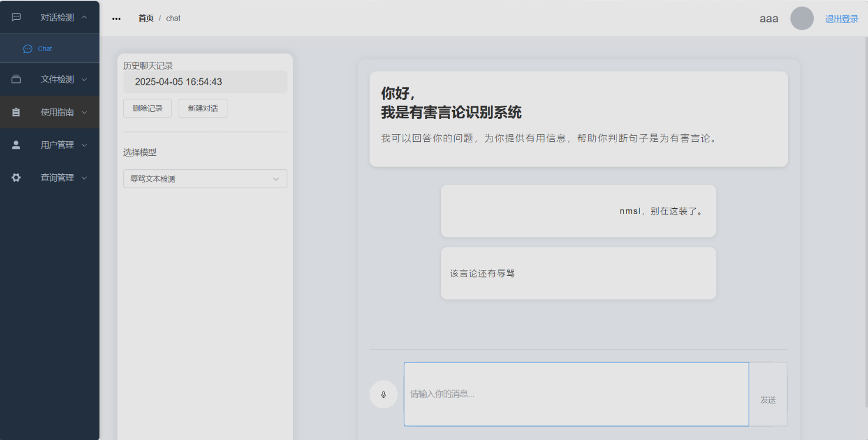The width and height of the screenshot is (868, 440).
Task: Open the 使用指南 sidebar menu
Action: (49, 112)
